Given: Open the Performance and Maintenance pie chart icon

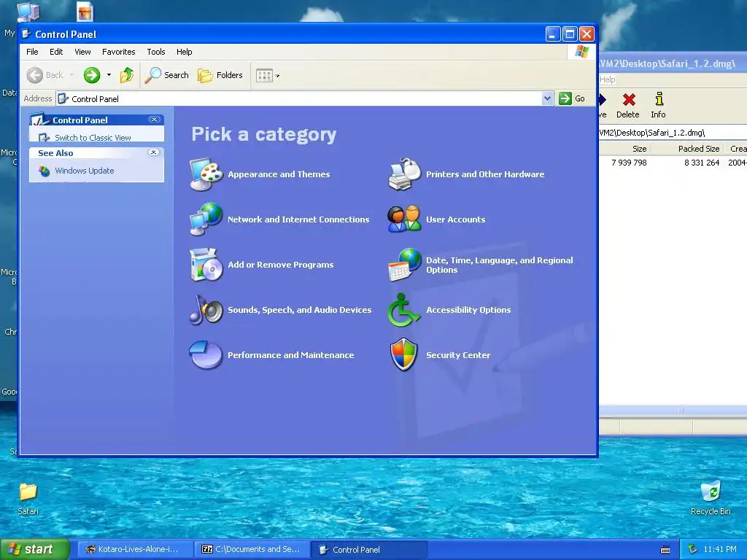Looking at the screenshot, I should click(x=206, y=355).
